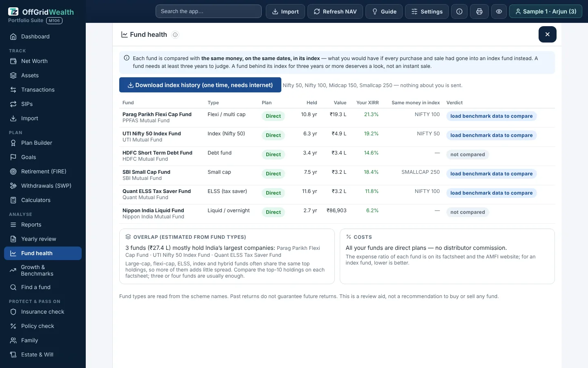Image resolution: width=588 pixels, height=368 pixels.
Task: Open Insurance check
Action: (x=43, y=312)
